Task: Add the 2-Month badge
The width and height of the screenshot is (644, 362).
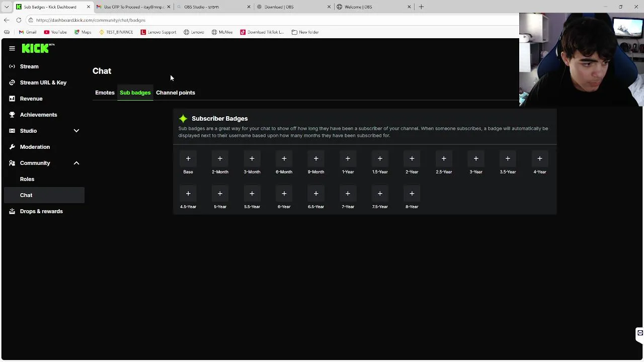Action: 220,159
